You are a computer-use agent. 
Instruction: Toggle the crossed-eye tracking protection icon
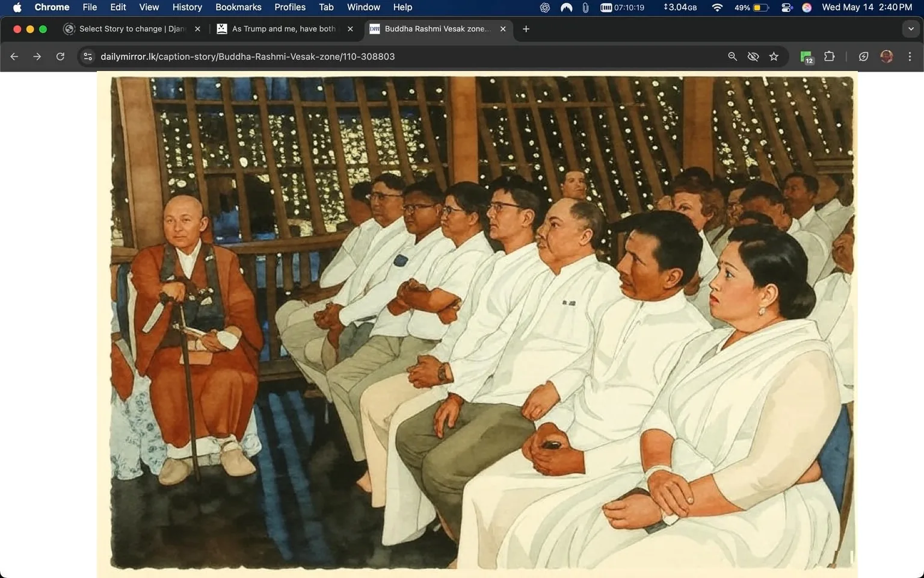click(753, 57)
